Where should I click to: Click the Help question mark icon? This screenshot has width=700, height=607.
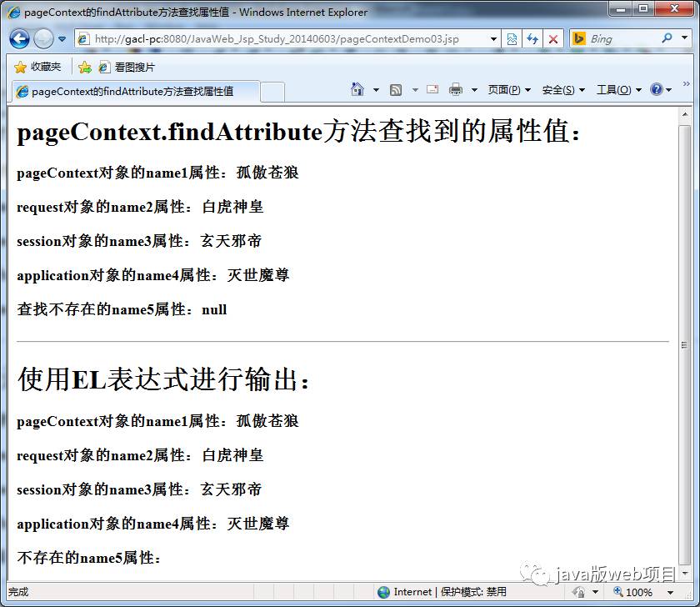pos(657,90)
